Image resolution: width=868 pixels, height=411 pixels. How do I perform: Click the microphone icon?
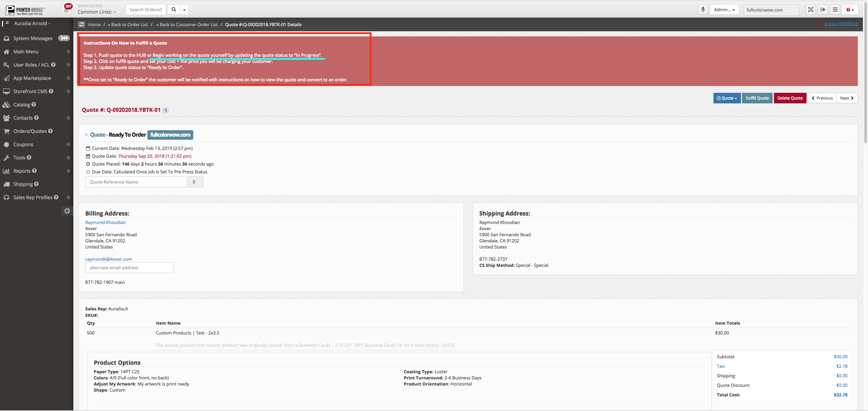703,10
